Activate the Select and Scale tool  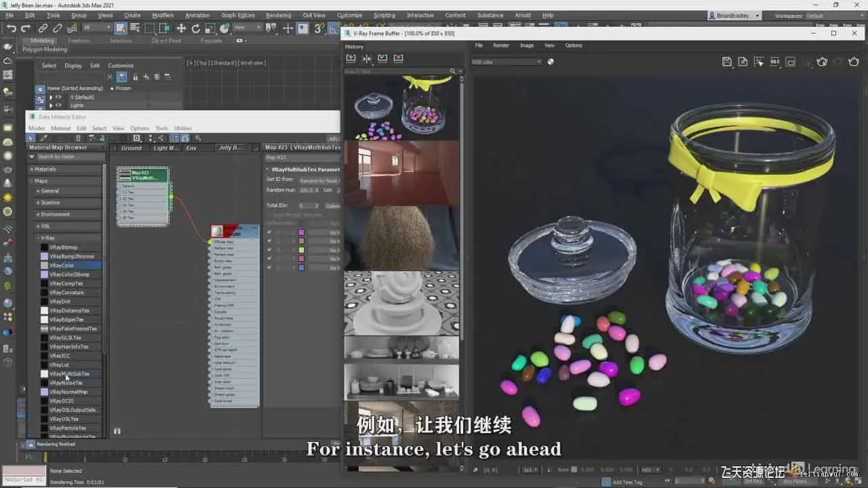tap(211, 28)
